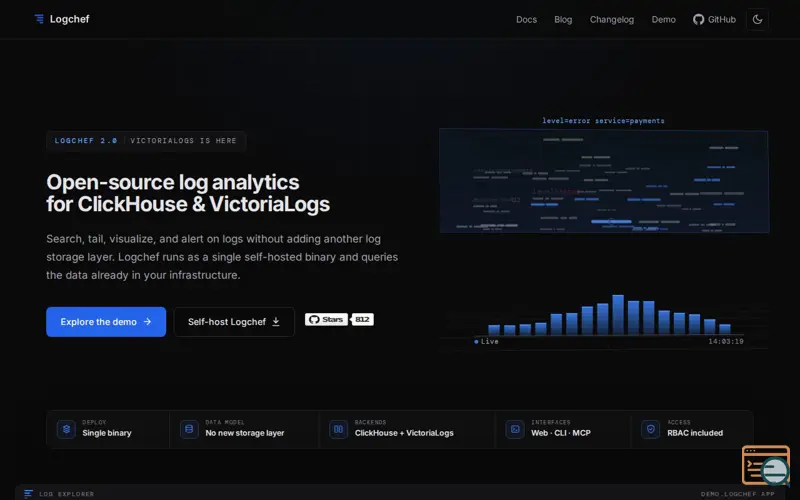Screen dimensions: 800x500
Task: Click the Explore the demo button
Action: pyautogui.click(x=106, y=322)
